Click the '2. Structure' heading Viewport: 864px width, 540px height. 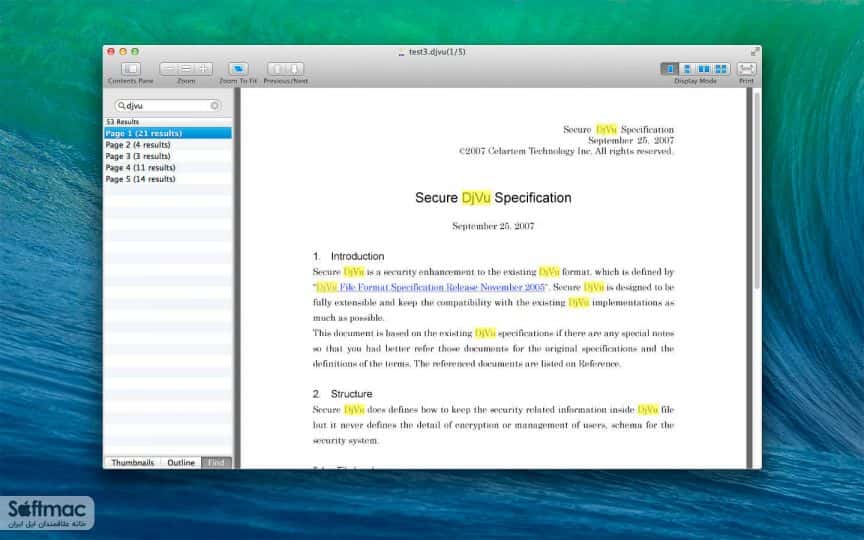[x=342, y=394]
